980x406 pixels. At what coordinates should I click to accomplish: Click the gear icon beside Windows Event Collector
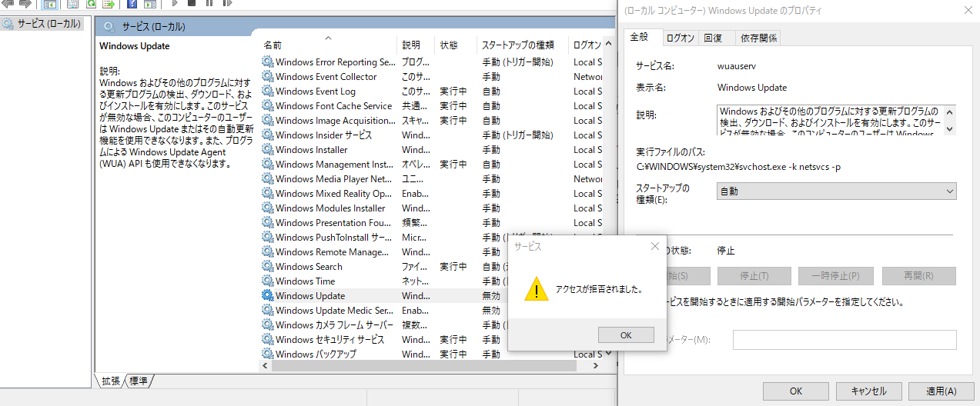[267, 77]
